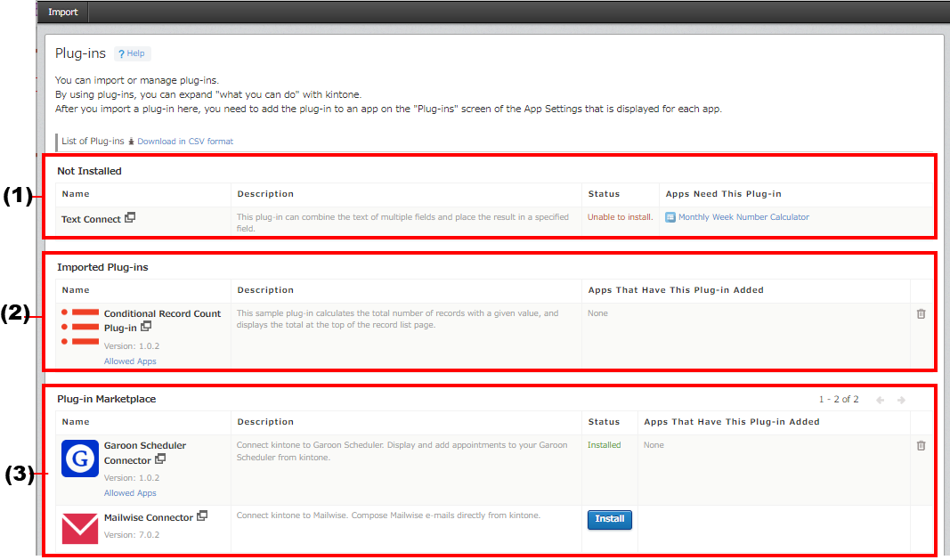
Task: Open the Import tab
Action: click(x=63, y=12)
